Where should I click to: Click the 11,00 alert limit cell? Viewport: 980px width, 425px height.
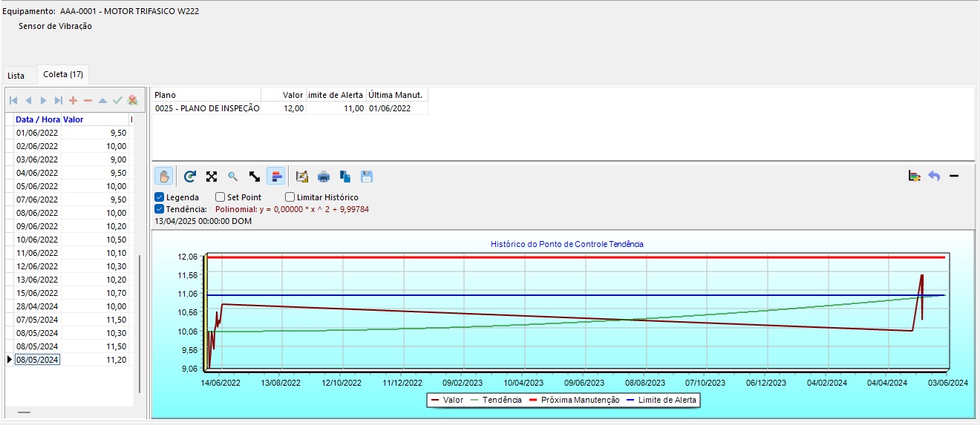(x=336, y=108)
